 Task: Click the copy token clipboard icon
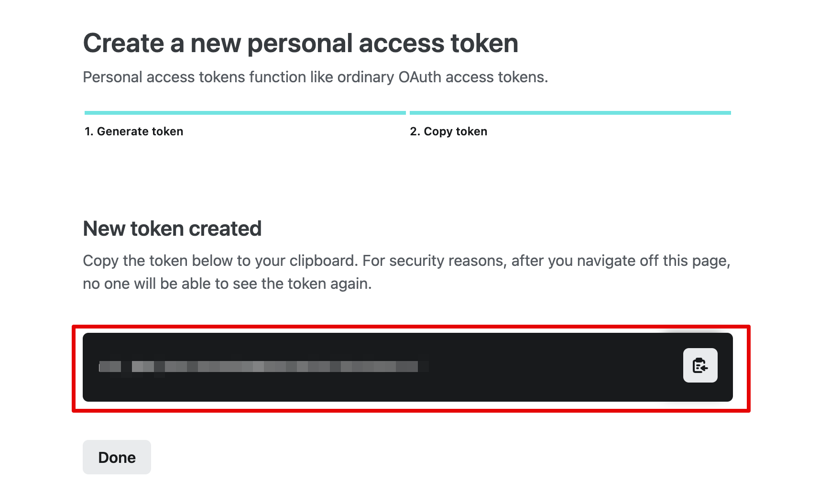coord(700,365)
